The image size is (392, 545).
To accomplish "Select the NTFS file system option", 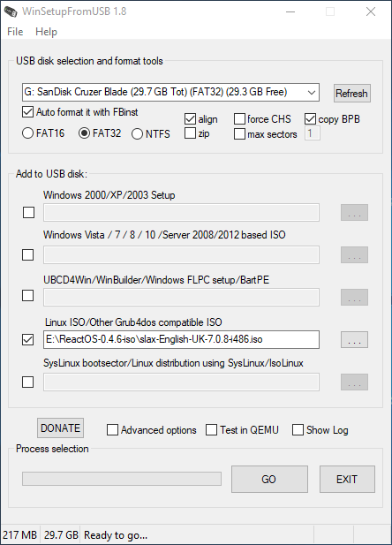I will pyautogui.click(x=137, y=133).
